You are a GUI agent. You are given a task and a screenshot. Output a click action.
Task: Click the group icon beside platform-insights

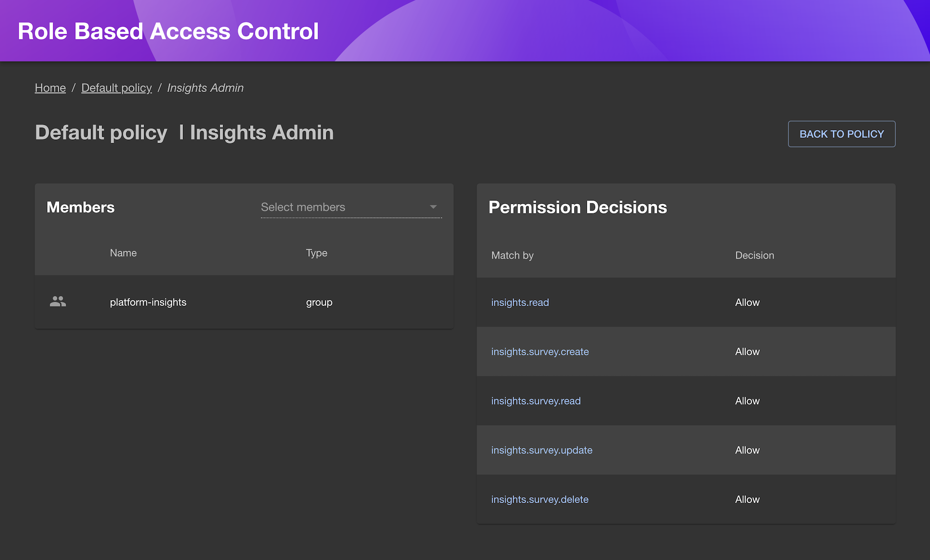[x=58, y=302]
